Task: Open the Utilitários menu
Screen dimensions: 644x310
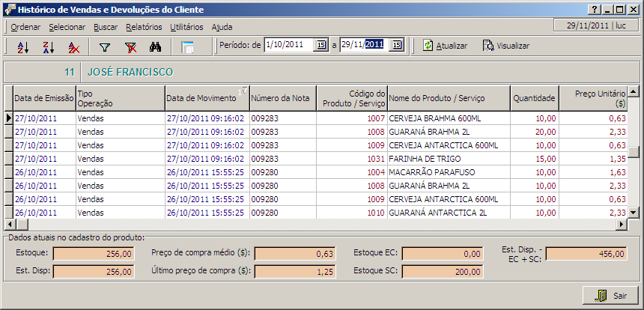Action: [x=186, y=27]
